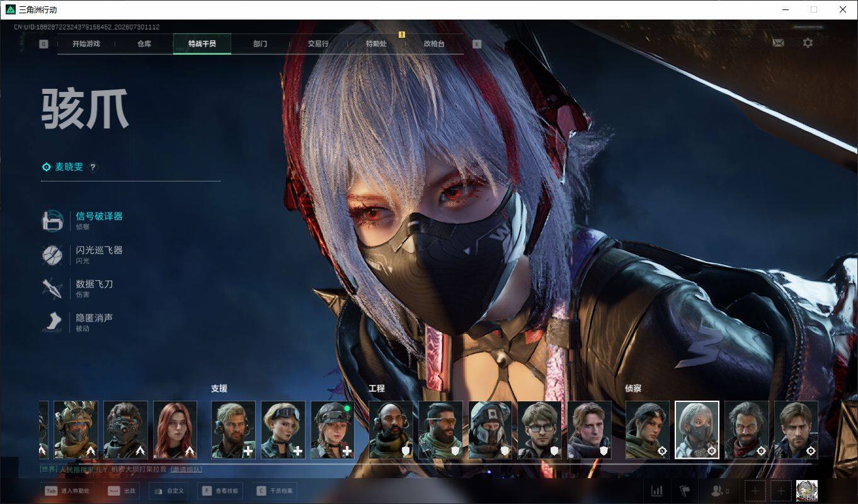Select the red-haired woman operator portrait
Screen dimensions: 858x504
175,430
